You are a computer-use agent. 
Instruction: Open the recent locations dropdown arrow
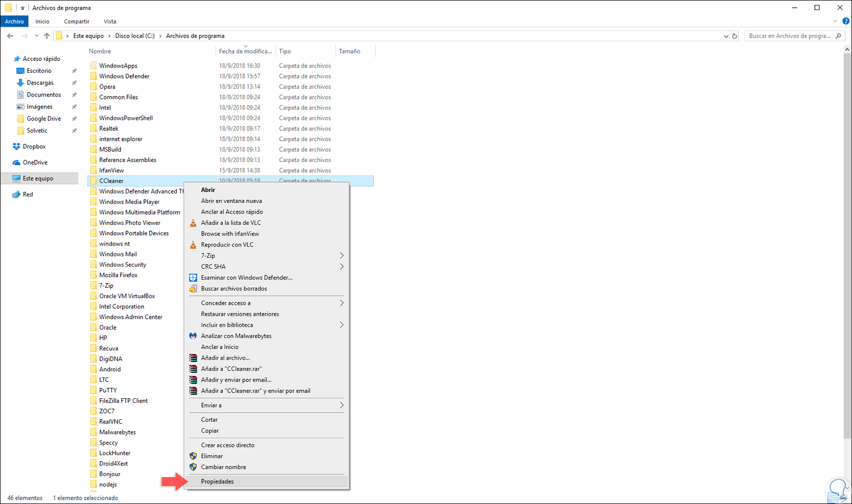tap(36, 36)
